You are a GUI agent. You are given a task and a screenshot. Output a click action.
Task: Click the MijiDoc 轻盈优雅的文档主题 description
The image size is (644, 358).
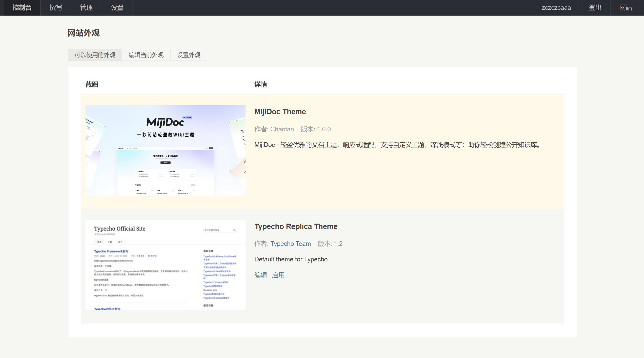pos(398,145)
